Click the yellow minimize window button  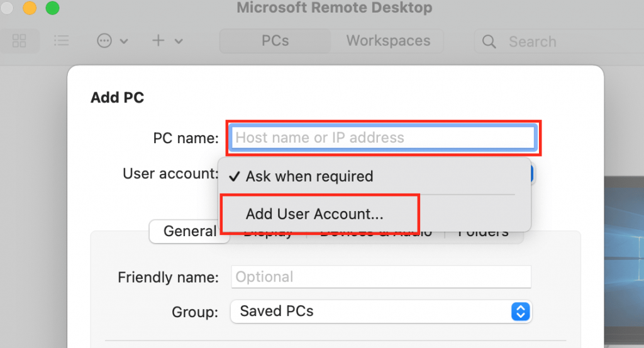click(30, 8)
